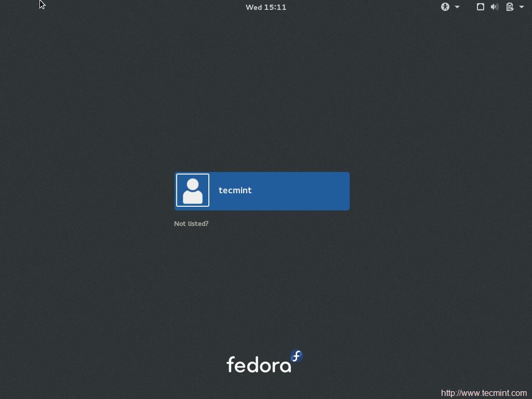The width and height of the screenshot is (532, 399).
Task: Click the 'Not listed?' link
Action: pos(191,223)
